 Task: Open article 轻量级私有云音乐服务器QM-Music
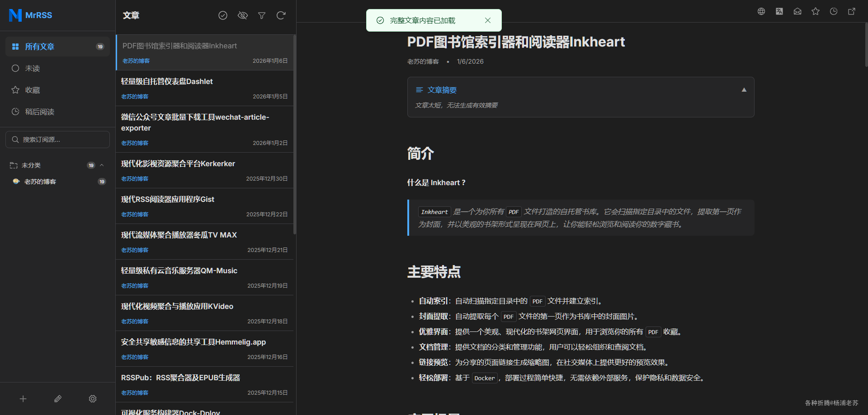pyautogui.click(x=204, y=277)
